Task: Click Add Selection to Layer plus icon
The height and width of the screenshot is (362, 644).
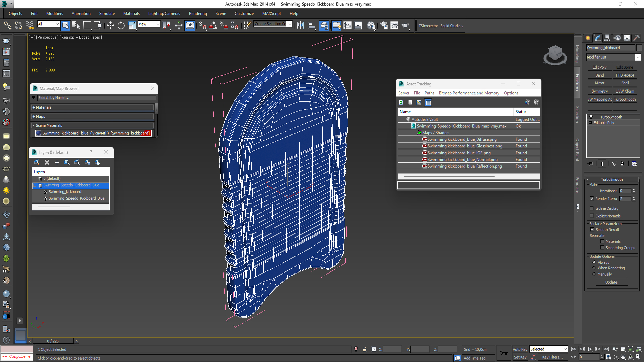Action: coord(57,162)
